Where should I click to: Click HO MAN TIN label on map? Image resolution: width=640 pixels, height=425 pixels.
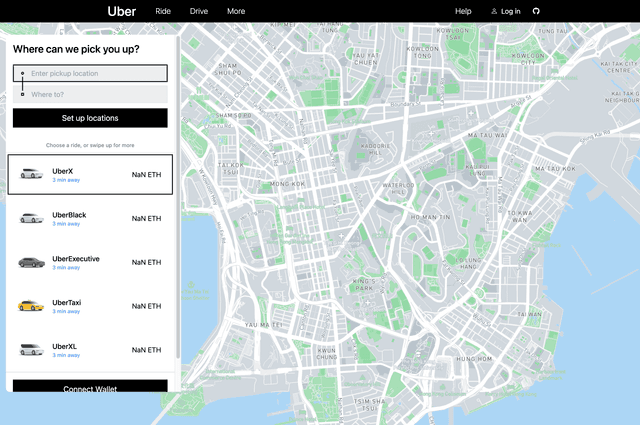[x=431, y=217]
